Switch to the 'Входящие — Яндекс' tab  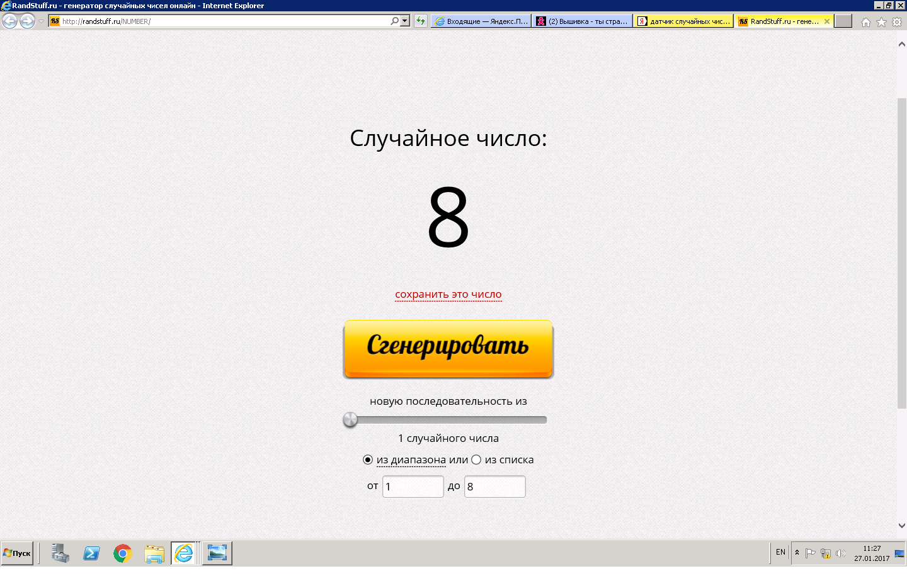(x=481, y=21)
